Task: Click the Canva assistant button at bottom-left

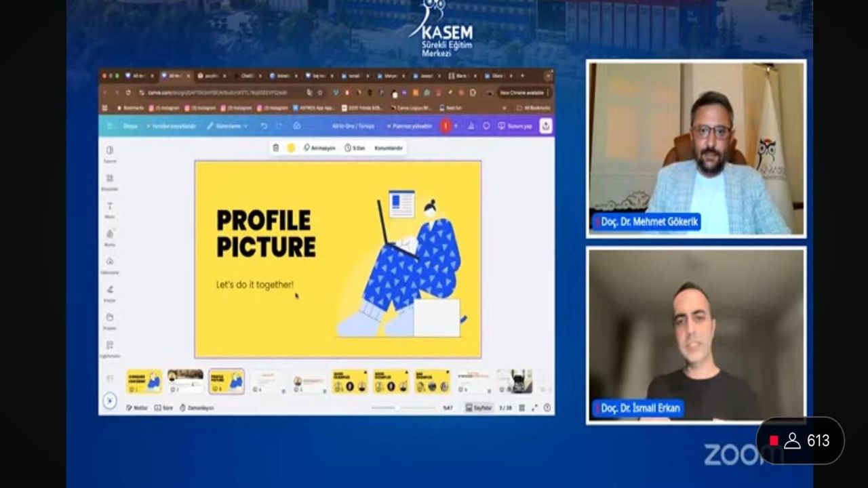Action: tap(110, 401)
